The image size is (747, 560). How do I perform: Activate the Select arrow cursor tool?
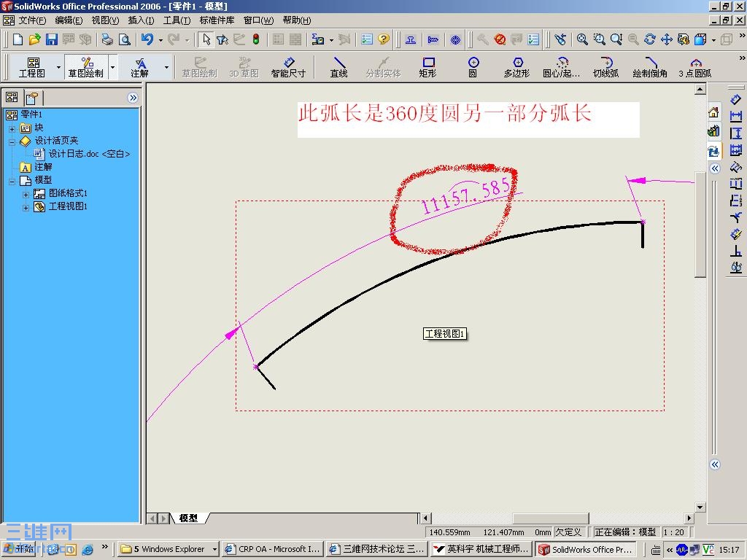click(x=206, y=39)
